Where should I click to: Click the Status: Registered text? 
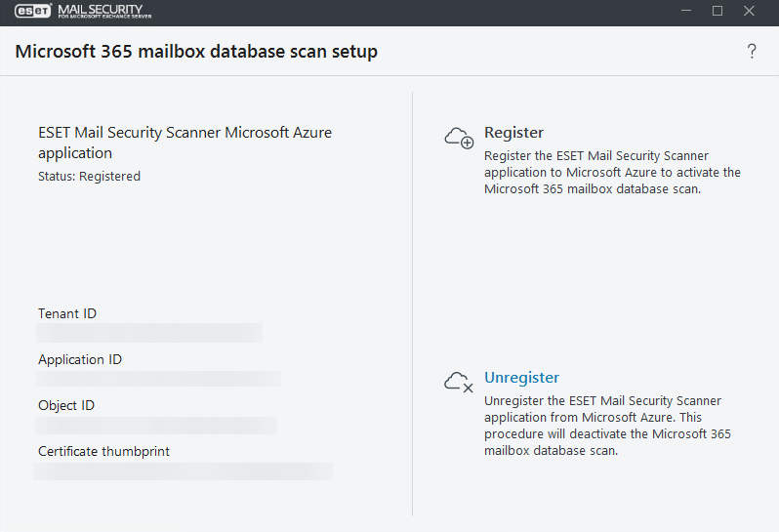coord(89,177)
